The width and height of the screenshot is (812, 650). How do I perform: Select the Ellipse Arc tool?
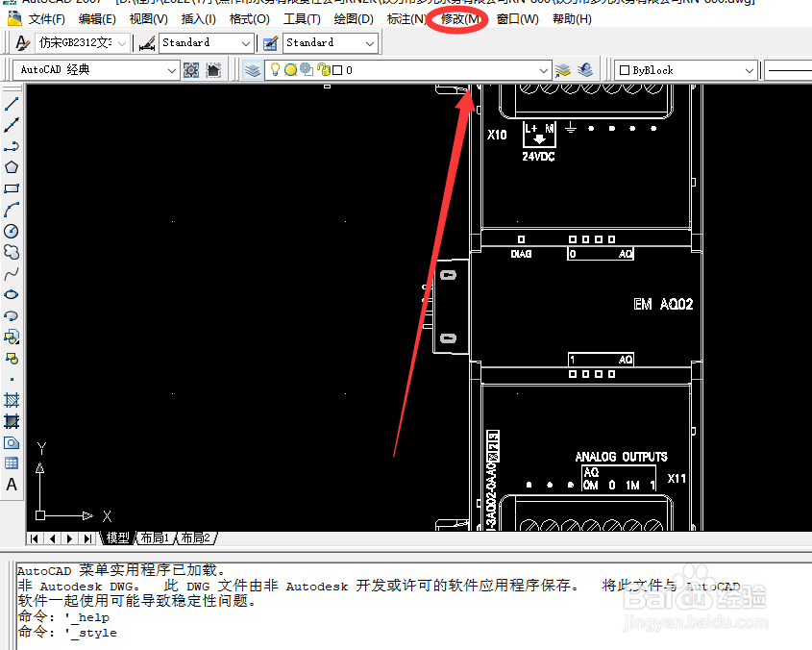[12, 315]
